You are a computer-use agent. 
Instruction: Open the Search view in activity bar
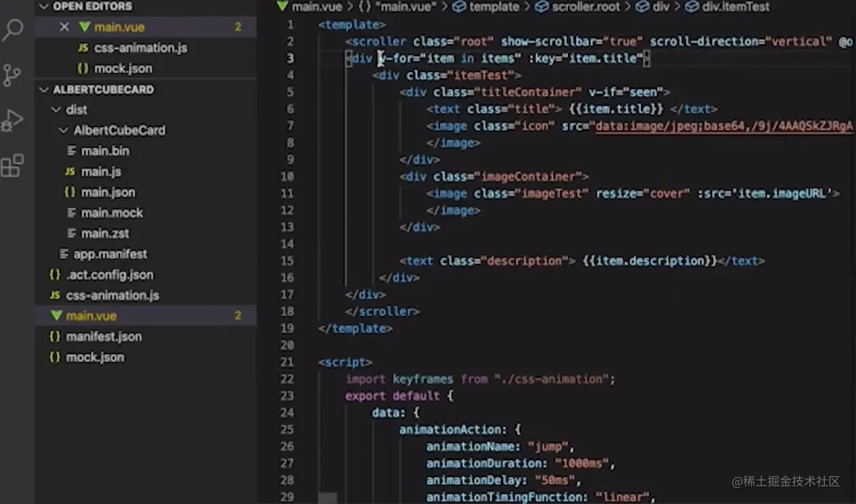pyautogui.click(x=13, y=30)
